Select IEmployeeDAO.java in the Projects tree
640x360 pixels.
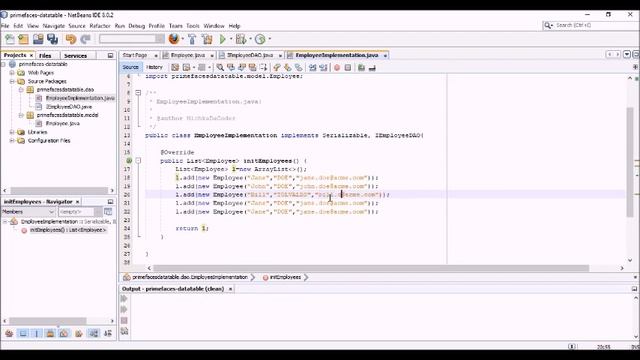tap(69, 107)
